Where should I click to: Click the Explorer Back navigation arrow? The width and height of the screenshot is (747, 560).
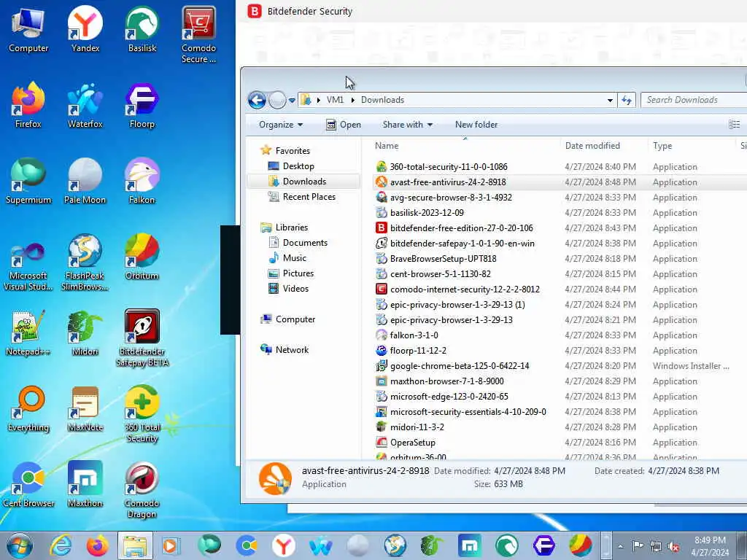tap(258, 100)
